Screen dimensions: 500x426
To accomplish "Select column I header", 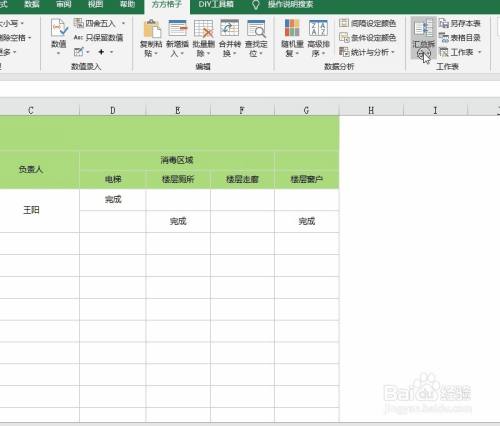I will (x=435, y=110).
